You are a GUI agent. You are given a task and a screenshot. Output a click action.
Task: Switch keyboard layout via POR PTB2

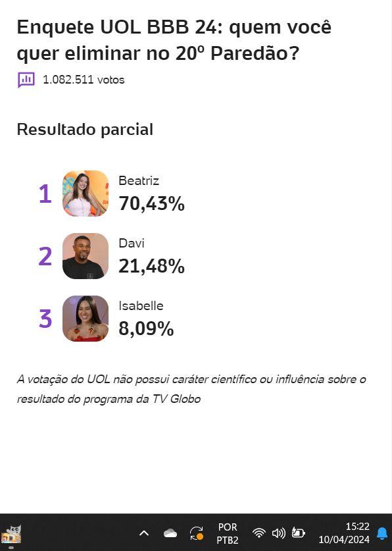click(x=228, y=533)
